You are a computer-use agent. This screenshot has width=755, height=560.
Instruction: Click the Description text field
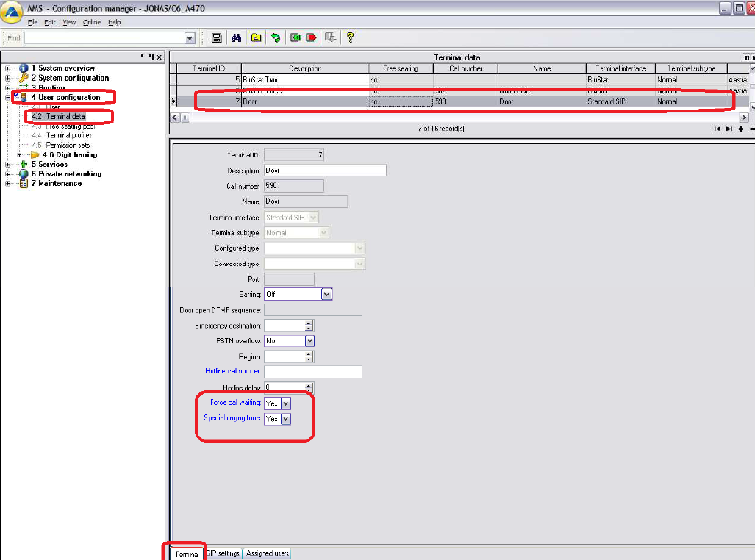(x=324, y=170)
